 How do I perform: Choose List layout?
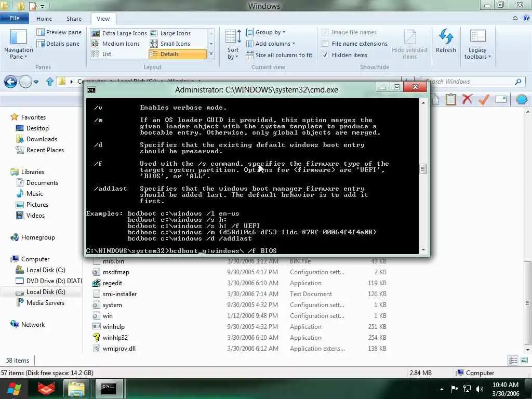coord(101,54)
